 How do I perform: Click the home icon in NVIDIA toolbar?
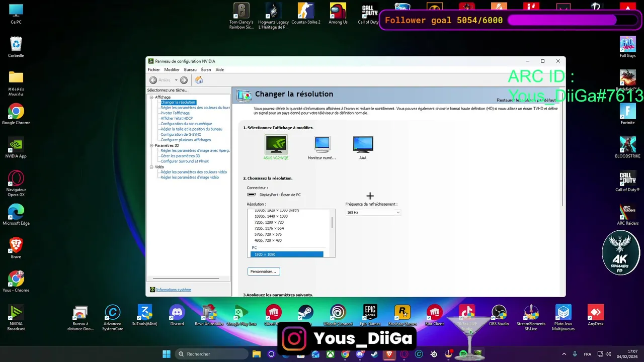tap(199, 80)
